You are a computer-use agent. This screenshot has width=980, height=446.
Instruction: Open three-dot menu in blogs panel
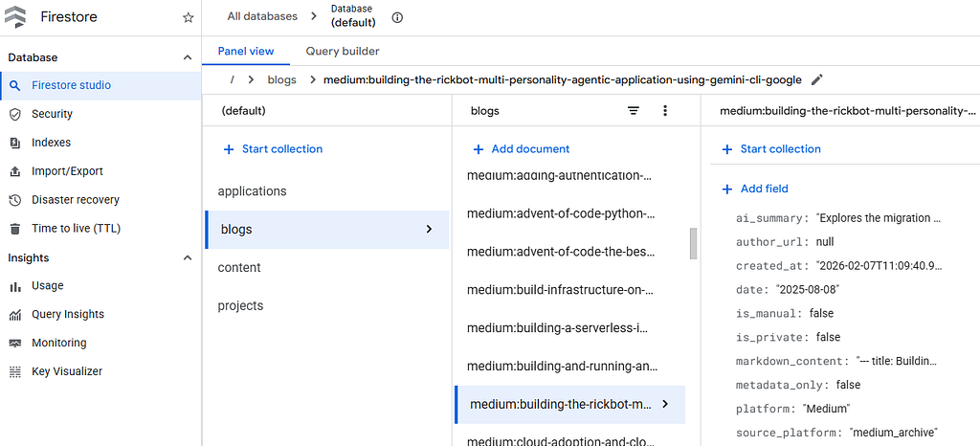point(664,111)
